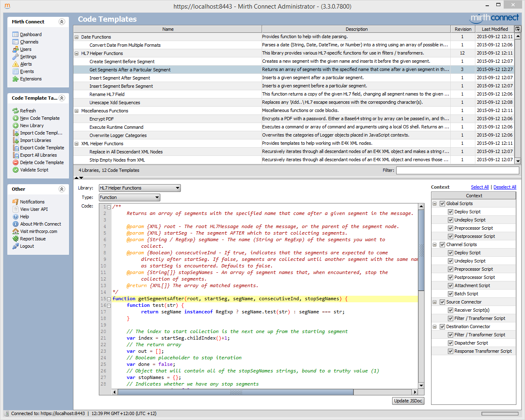This screenshot has height=420, width=525.
Task: Toggle the Channel Scripts context checkbox
Action: (442, 244)
